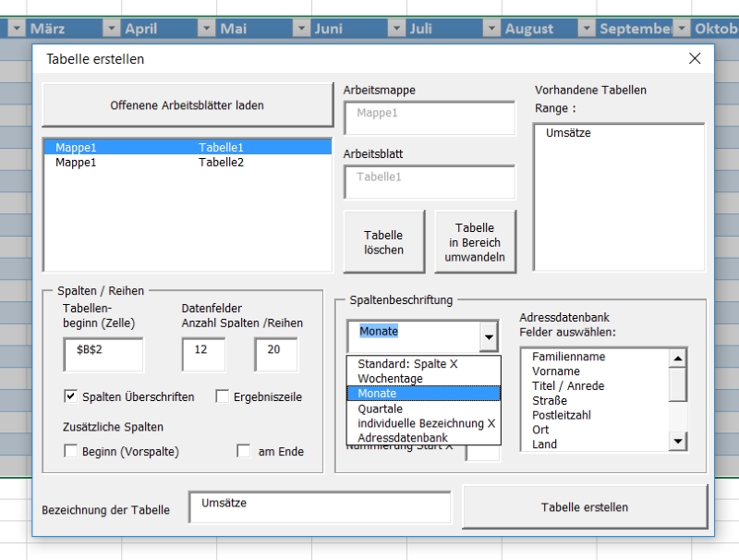739x560 pixels.
Task: Select 'Adressdatenbank' dropdown option
Action: pos(403,437)
